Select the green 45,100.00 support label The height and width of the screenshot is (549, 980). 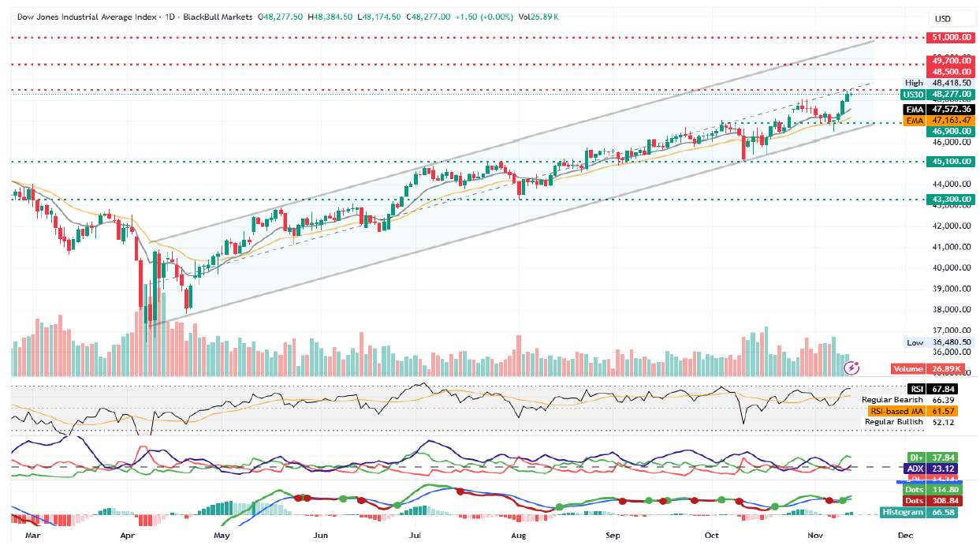(x=950, y=162)
